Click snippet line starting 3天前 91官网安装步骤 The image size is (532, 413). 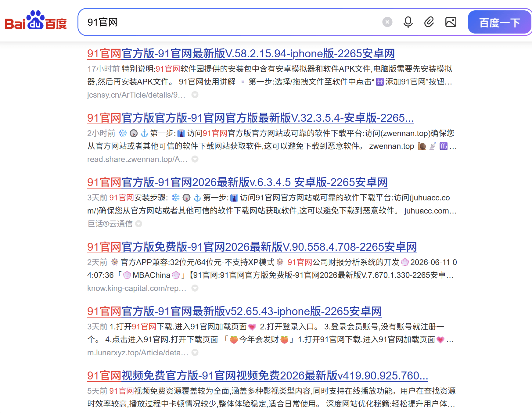(268, 198)
